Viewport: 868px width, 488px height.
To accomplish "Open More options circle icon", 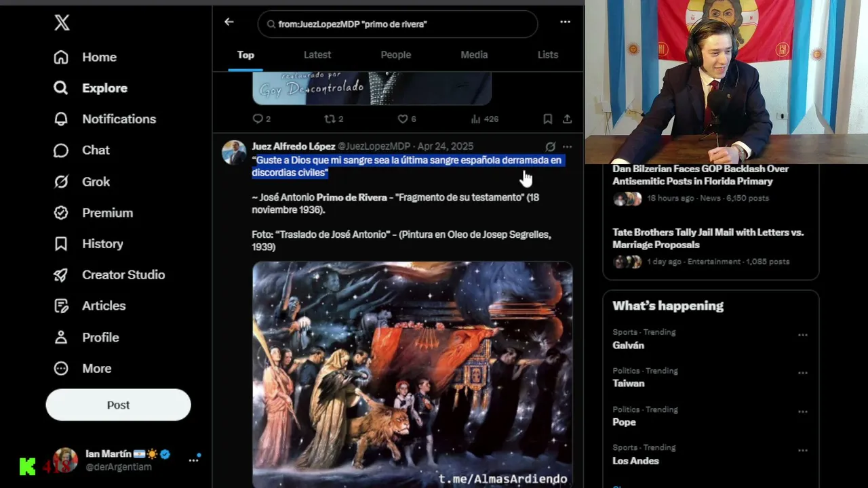I will tap(61, 369).
